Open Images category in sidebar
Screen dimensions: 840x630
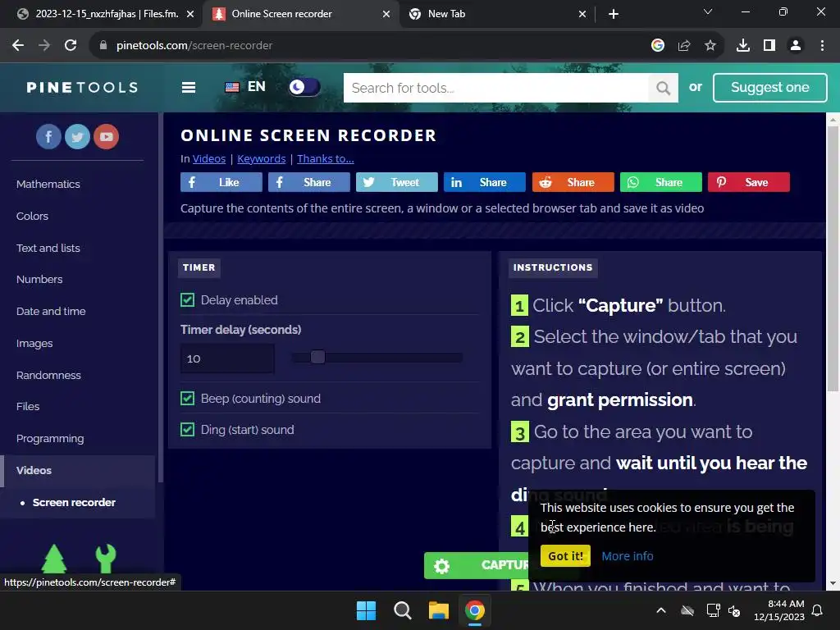pos(34,344)
